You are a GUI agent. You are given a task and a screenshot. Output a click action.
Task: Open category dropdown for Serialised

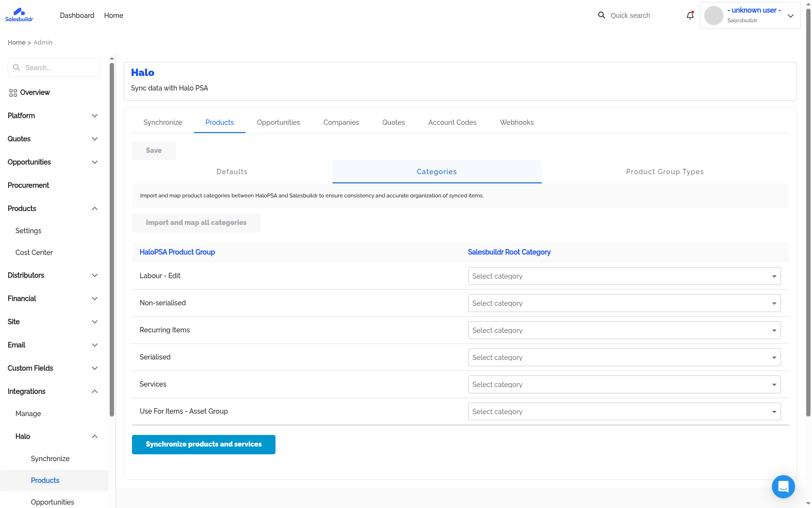pos(624,358)
